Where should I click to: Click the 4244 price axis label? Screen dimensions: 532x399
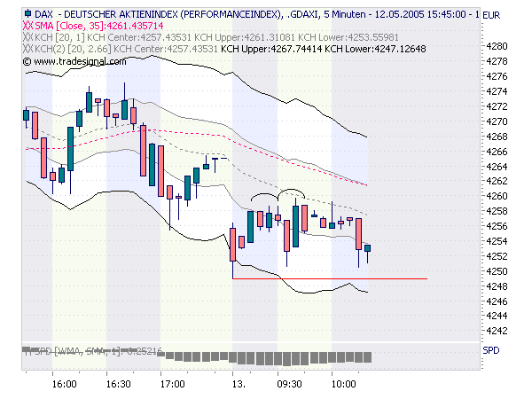click(497, 316)
